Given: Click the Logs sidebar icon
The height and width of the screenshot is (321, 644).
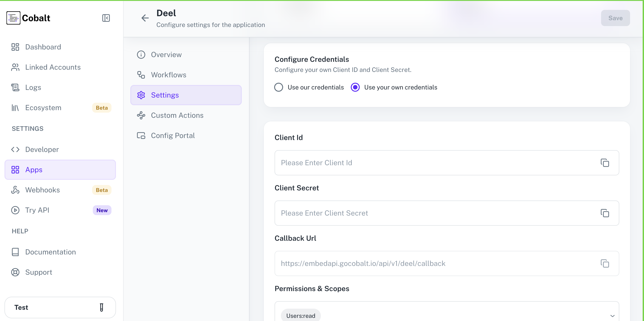Looking at the screenshot, I should coord(15,87).
